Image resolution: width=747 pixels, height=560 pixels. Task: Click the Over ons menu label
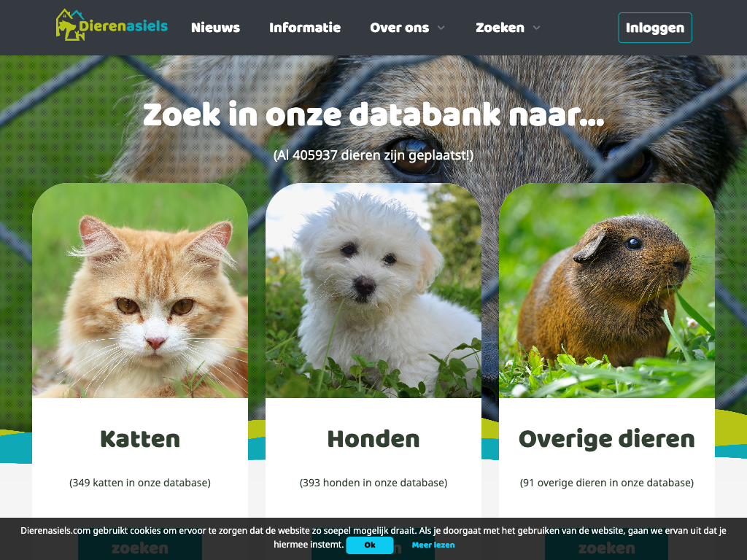(x=399, y=28)
